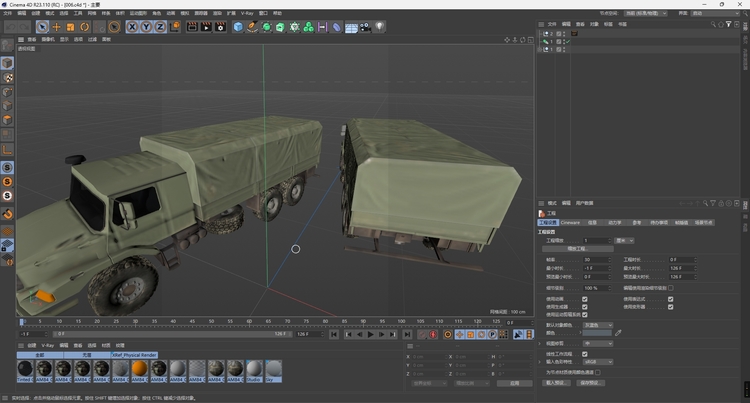Toggle checkbox next to 100 % detail field
Screen dimensions: 750x403
[671, 288]
